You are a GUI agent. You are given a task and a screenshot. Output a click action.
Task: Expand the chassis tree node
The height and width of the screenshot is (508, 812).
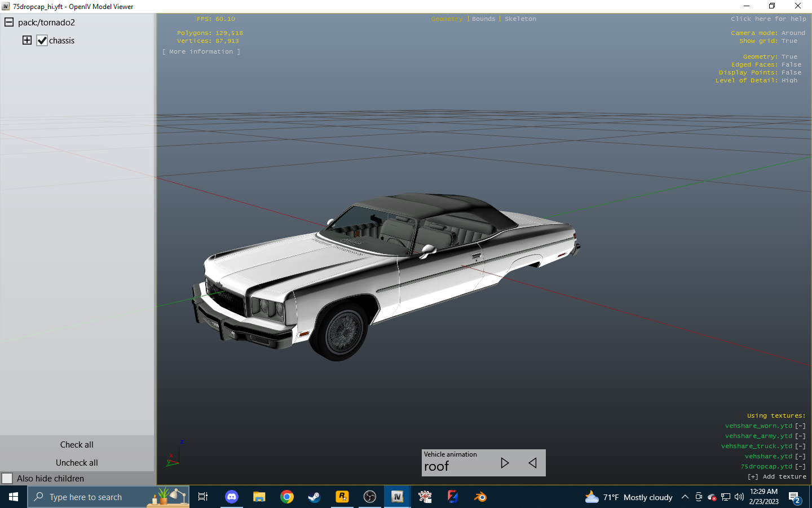pyautogui.click(x=27, y=40)
